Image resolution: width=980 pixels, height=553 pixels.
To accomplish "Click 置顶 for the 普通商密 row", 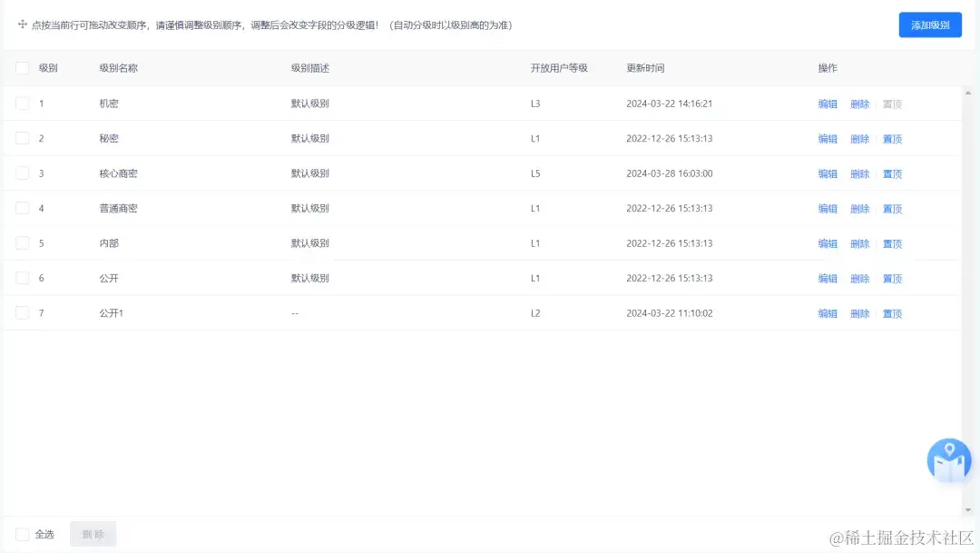I will point(891,208).
